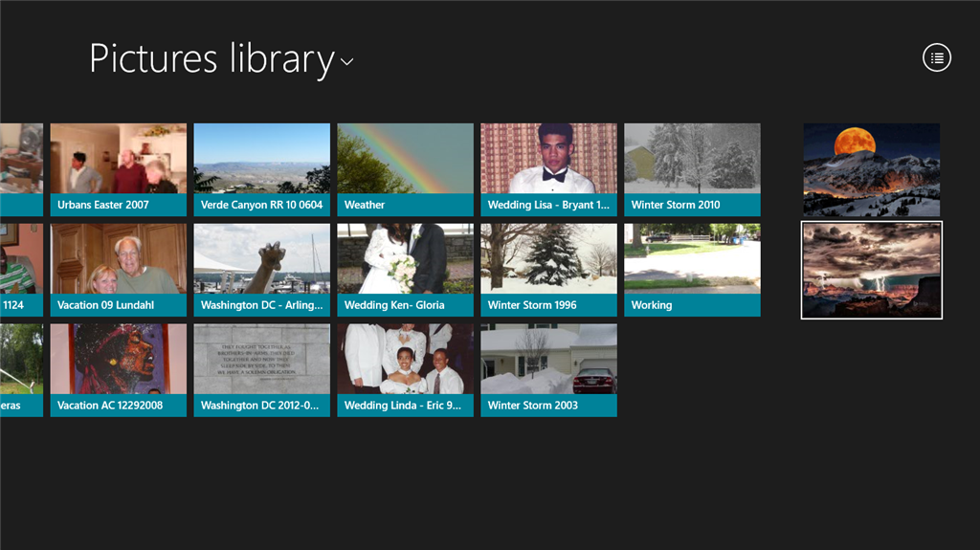This screenshot has width=980, height=550.
Task: Open Wedding Lisa - Bryant folder
Action: 548,169
